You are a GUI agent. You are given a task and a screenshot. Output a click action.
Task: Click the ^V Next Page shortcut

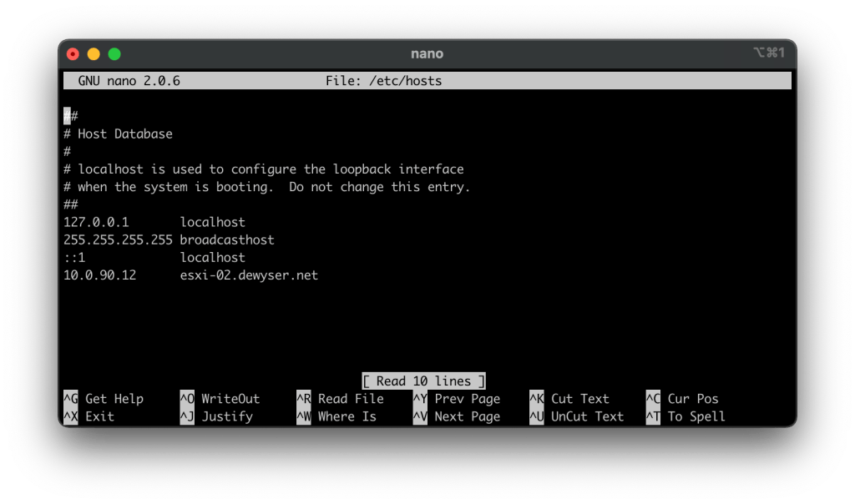pyautogui.click(x=457, y=416)
